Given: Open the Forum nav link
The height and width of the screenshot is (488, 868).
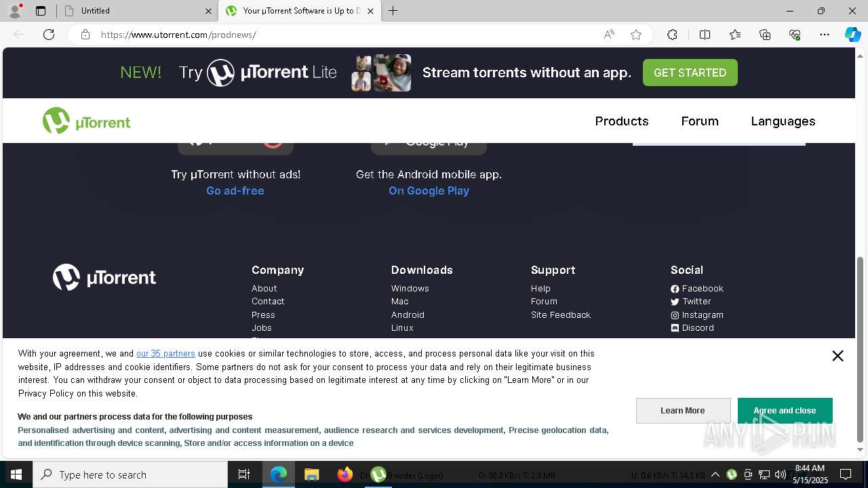Looking at the screenshot, I should pyautogui.click(x=700, y=121).
